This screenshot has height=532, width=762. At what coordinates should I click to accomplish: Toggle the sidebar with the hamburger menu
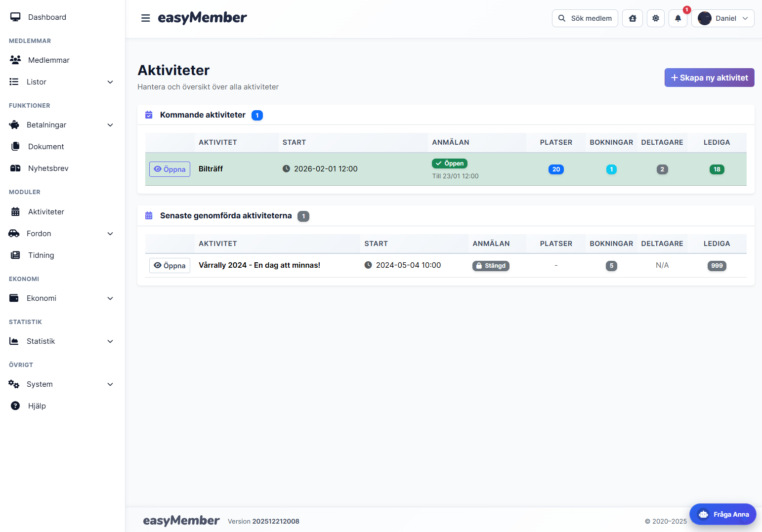[x=145, y=18]
